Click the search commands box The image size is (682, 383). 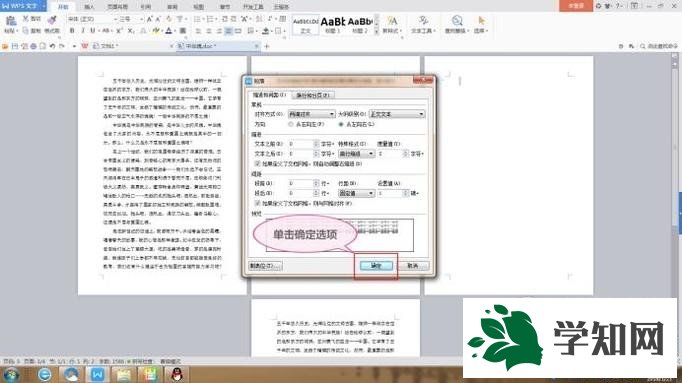point(658,46)
